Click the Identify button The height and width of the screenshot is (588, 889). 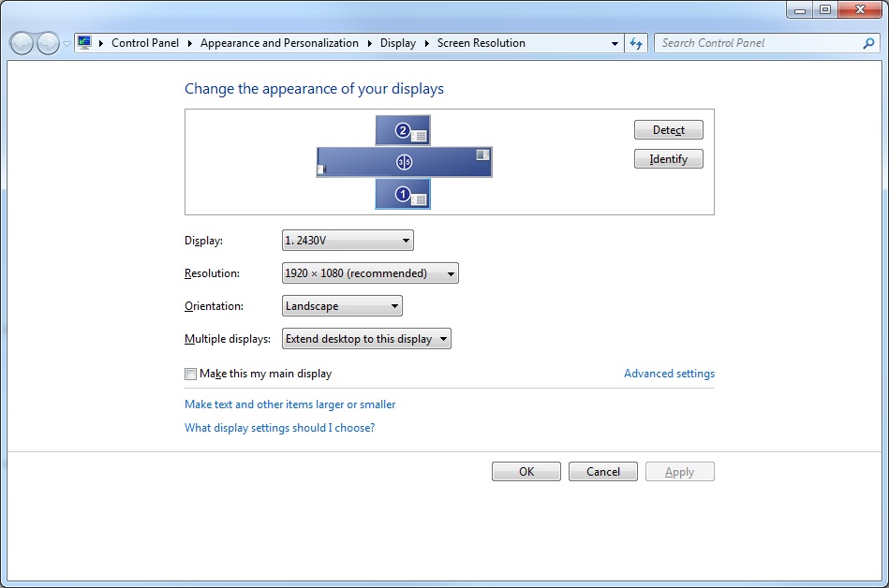tap(669, 159)
